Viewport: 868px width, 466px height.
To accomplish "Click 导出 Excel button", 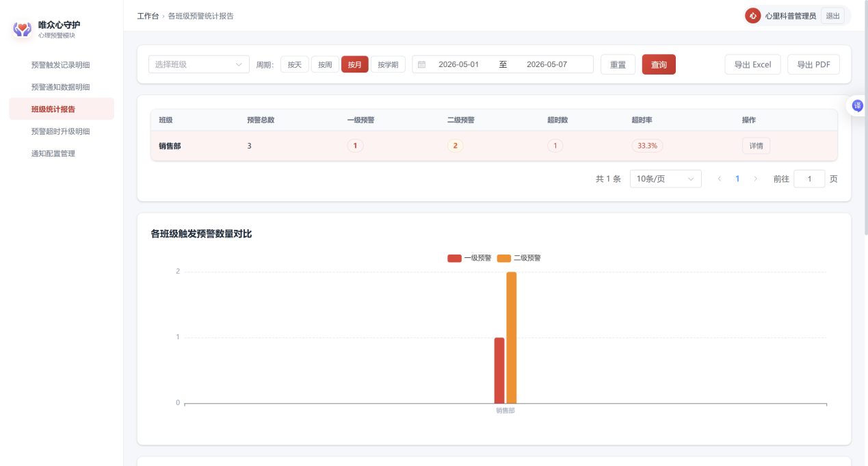I will (x=752, y=64).
